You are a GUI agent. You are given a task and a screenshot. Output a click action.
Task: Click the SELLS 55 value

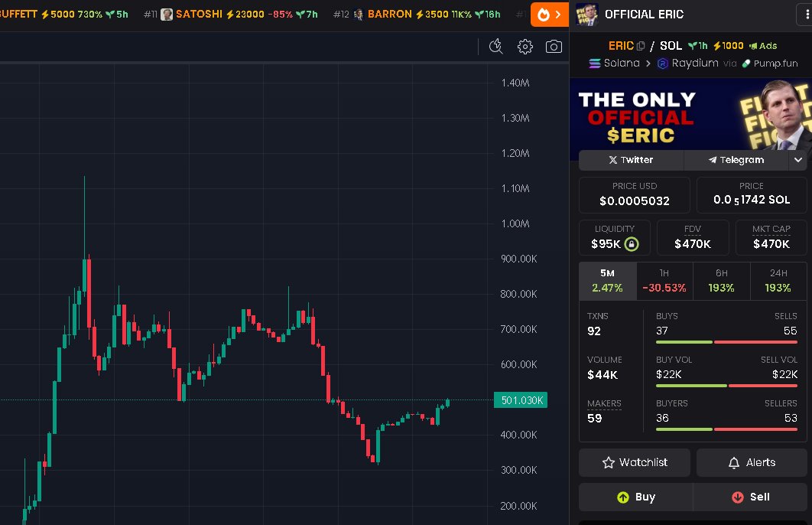click(x=791, y=331)
